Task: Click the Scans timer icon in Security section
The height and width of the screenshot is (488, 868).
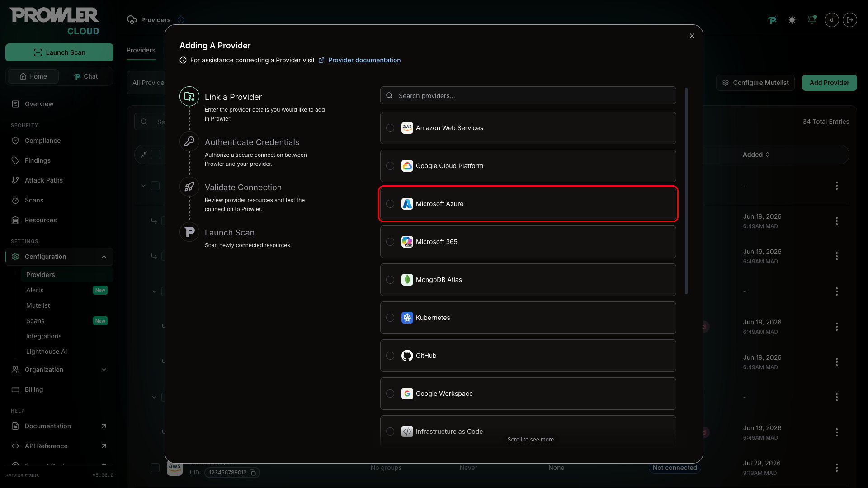Action: coord(15,200)
